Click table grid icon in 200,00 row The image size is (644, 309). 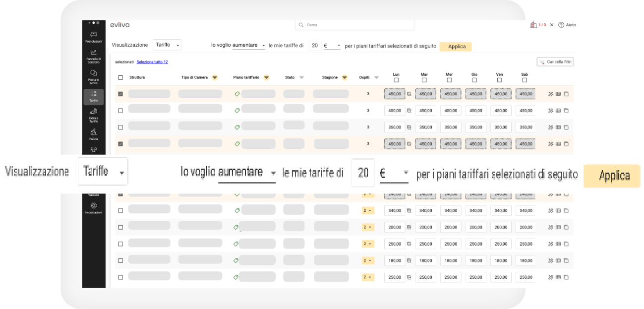click(558, 227)
